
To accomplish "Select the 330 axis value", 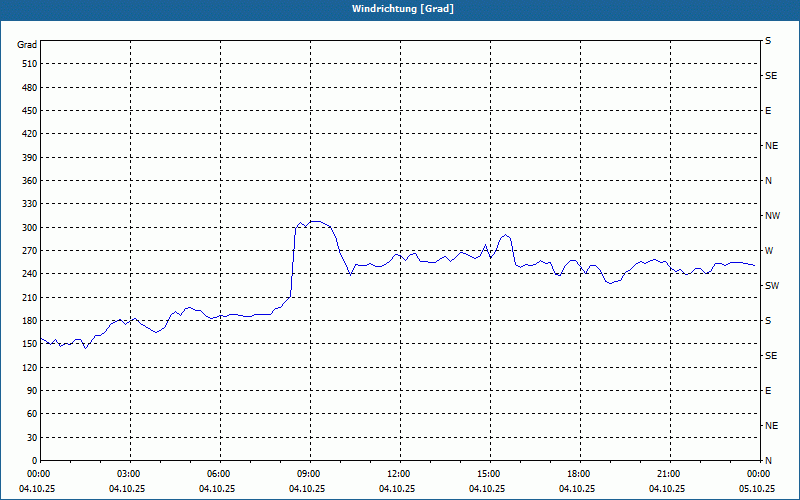I will pos(30,204).
